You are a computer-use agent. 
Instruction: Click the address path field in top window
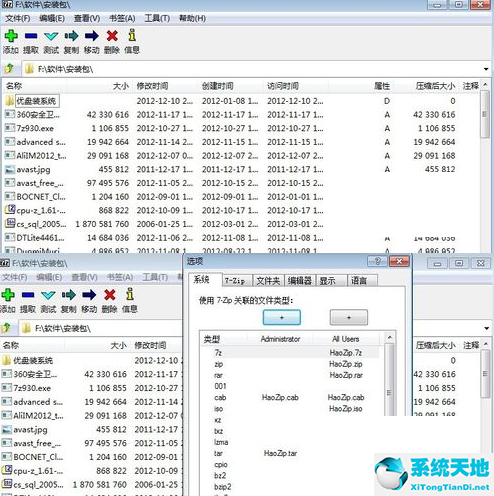(252, 69)
